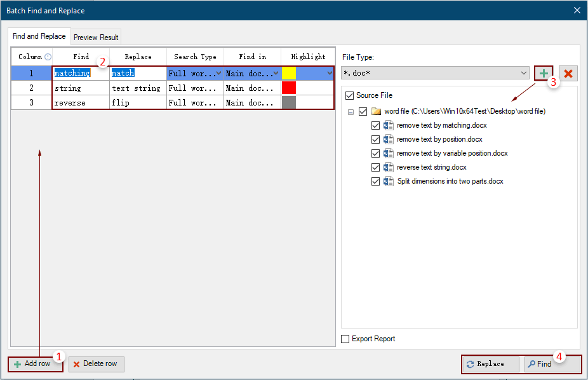Click the green plus add file icon
The image size is (588, 380).
[x=544, y=74]
